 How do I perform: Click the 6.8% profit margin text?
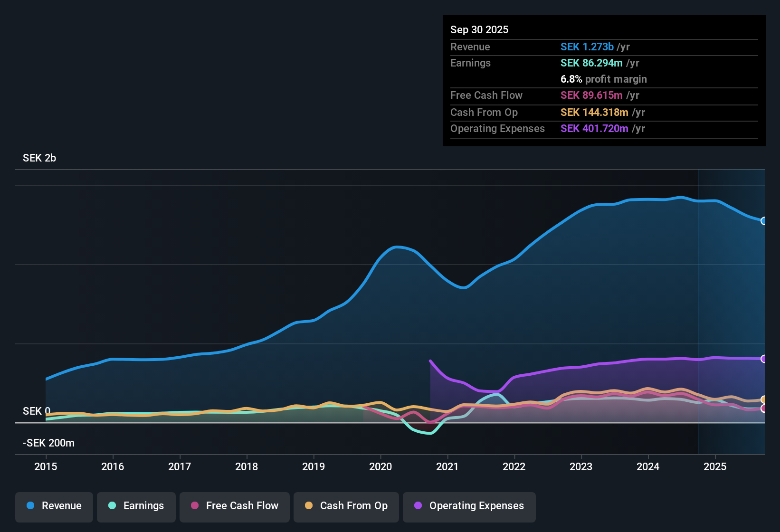click(603, 79)
